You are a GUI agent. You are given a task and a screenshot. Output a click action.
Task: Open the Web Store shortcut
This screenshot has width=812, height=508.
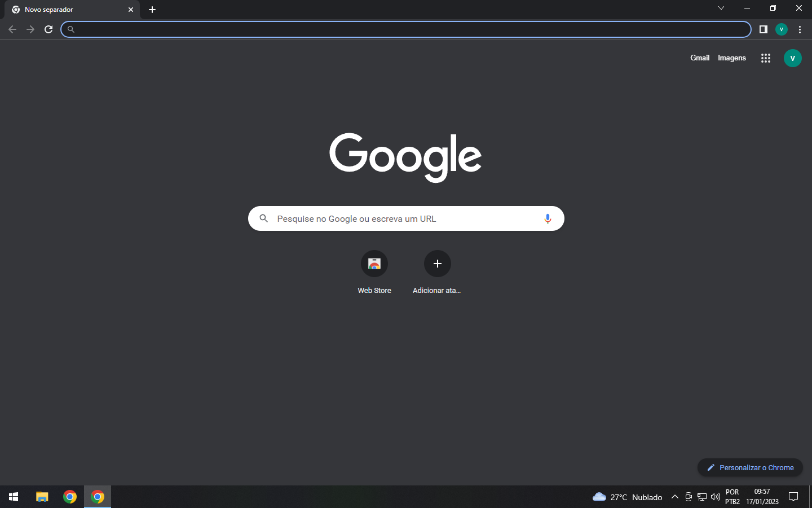(x=374, y=273)
